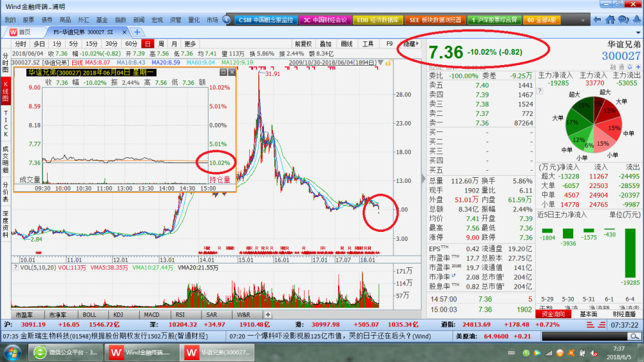Open 基本面 tab in right panel
Image resolution: width=644 pixels, height=362 pixels.
pyautogui.click(x=588, y=314)
